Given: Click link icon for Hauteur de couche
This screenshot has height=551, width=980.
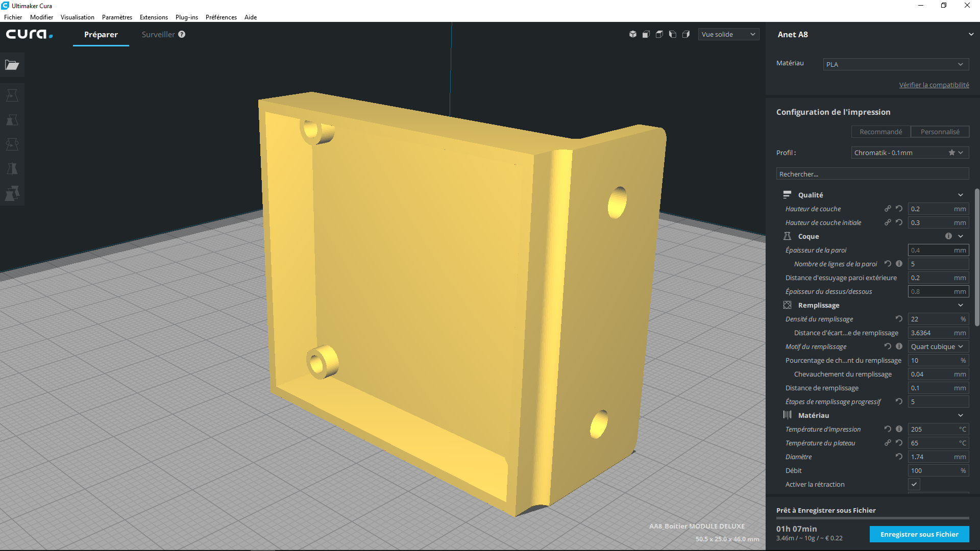Looking at the screenshot, I should click(x=888, y=209).
